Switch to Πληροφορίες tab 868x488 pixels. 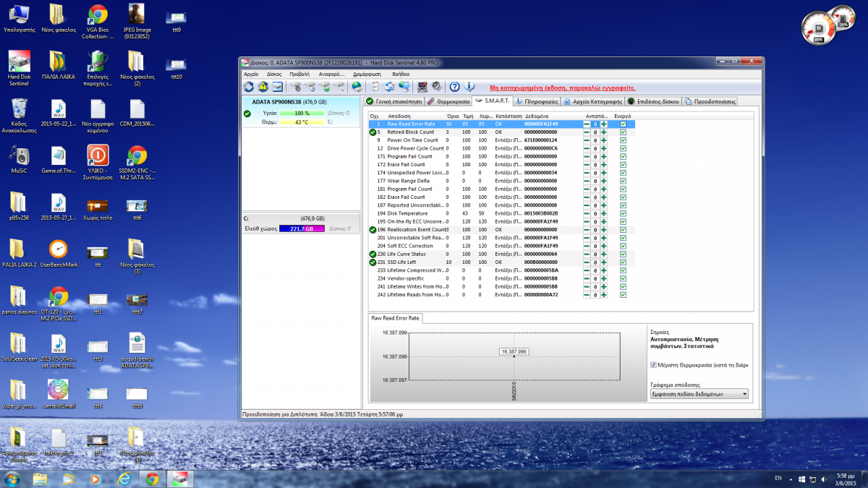pos(537,101)
